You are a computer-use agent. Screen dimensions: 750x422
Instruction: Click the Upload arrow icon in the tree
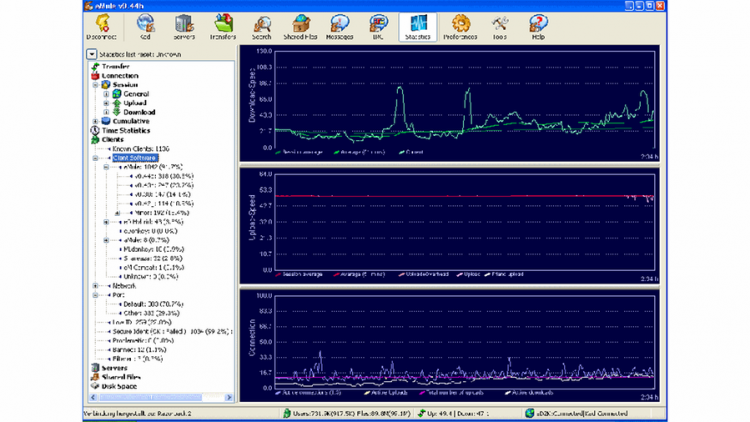[117, 103]
